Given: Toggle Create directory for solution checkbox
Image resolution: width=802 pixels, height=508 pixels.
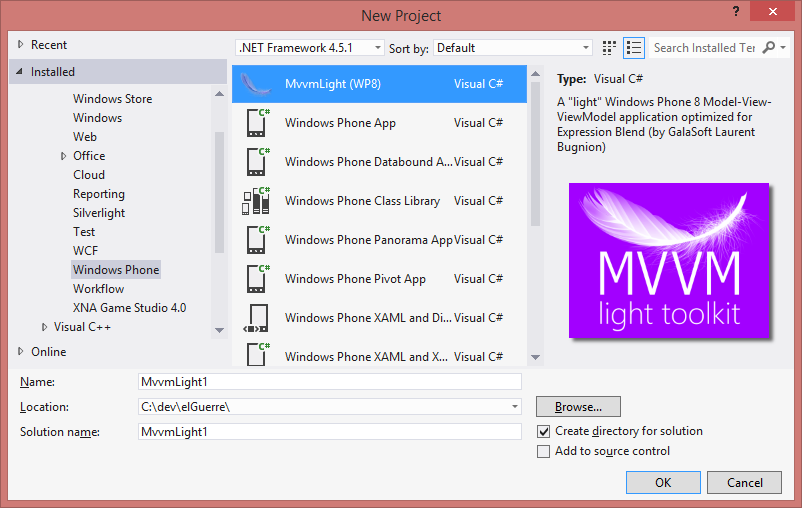Looking at the screenshot, I should tap(544, 432).
